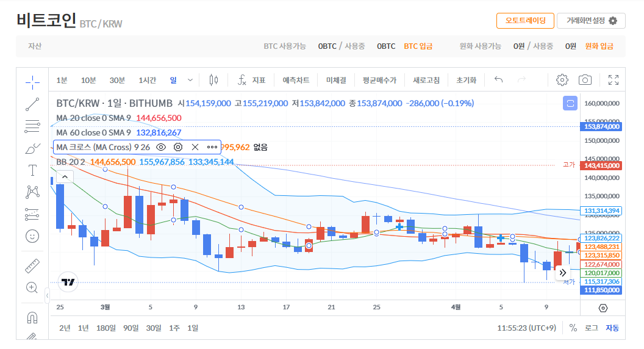Click the BTC/KRW · 1일 · BITHUMB symbol title
The image size is (644, 349).
[x=114, y=103]
